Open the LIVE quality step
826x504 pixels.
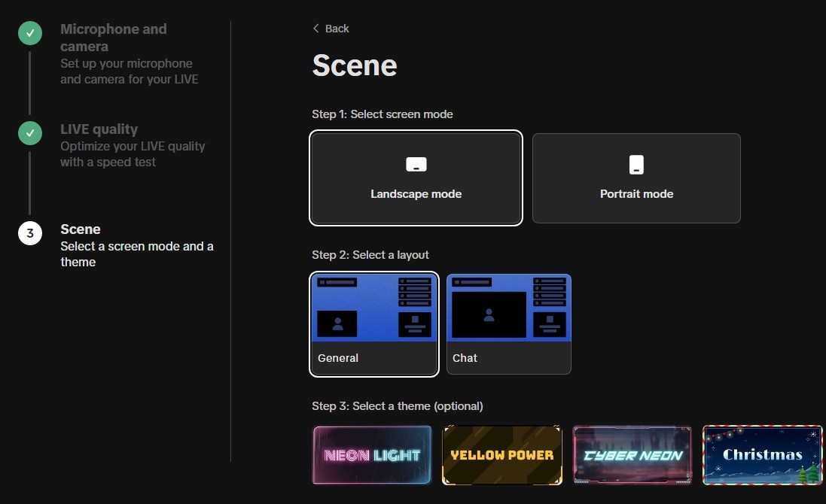click(x=99, y=129)
